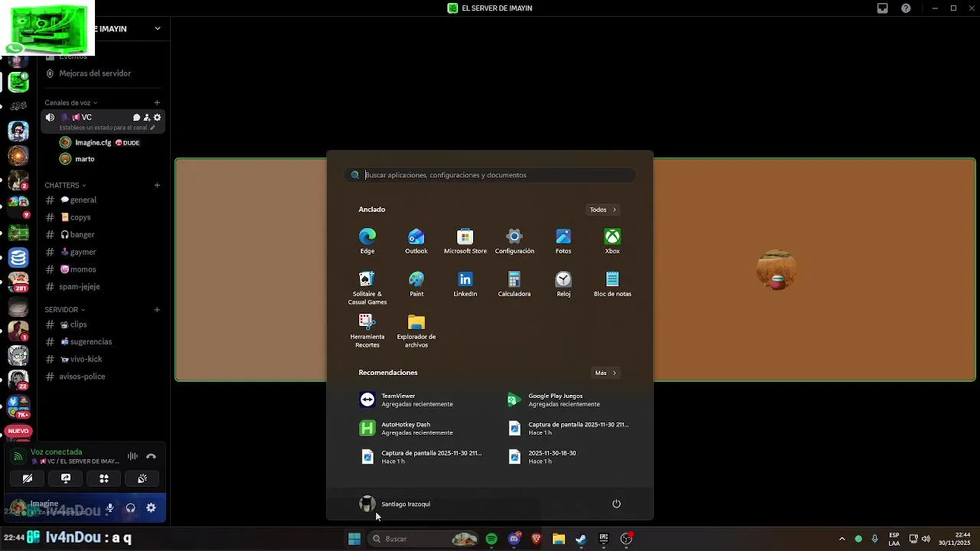Open Santiago Irazoqui user account

[x=395, y=504]
